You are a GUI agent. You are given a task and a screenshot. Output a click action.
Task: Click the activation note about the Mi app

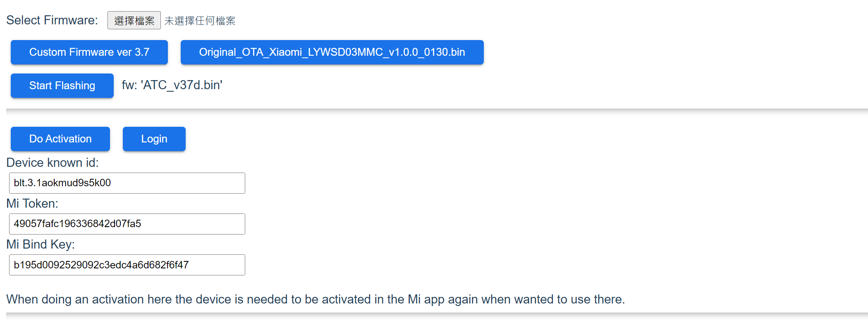tap(316, 299)
